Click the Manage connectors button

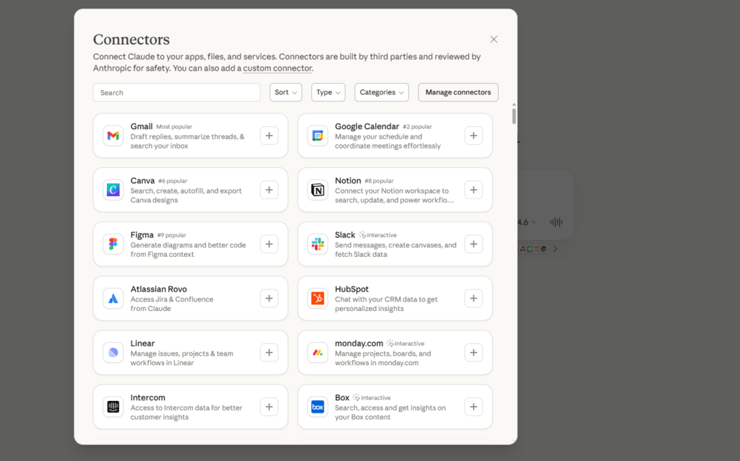point(457,92)
